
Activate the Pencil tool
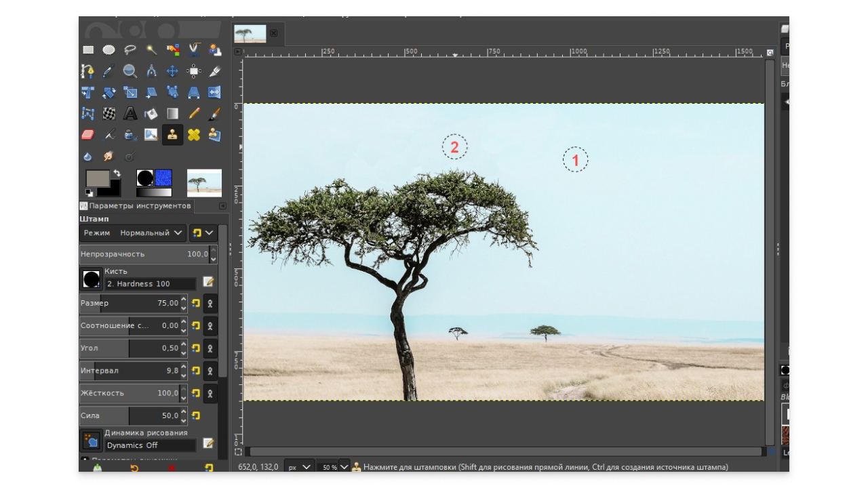pos(194,113)
